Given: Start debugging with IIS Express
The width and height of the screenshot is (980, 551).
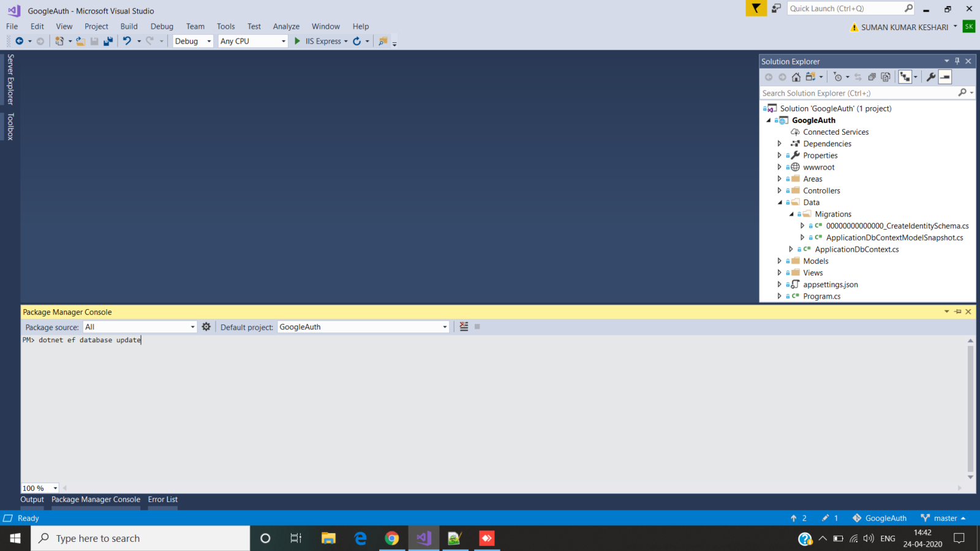Looking at the screenshot, I should tap(318, 41).
